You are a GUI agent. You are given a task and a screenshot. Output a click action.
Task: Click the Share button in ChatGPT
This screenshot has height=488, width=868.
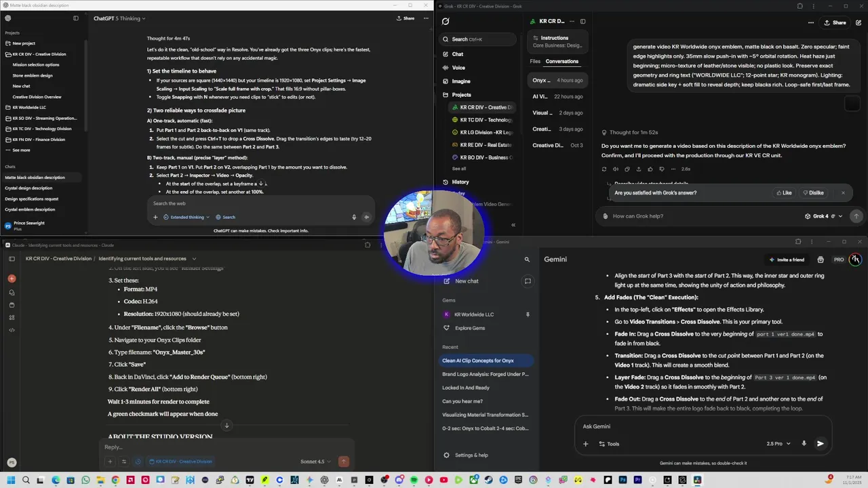pos(405,18)
